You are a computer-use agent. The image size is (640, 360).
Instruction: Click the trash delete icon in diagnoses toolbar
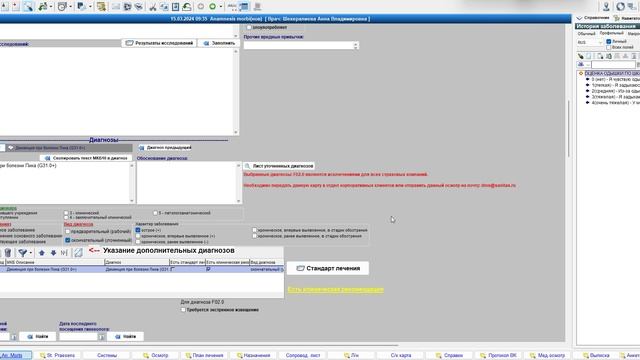pyautogui.click(x=8, y=253)
